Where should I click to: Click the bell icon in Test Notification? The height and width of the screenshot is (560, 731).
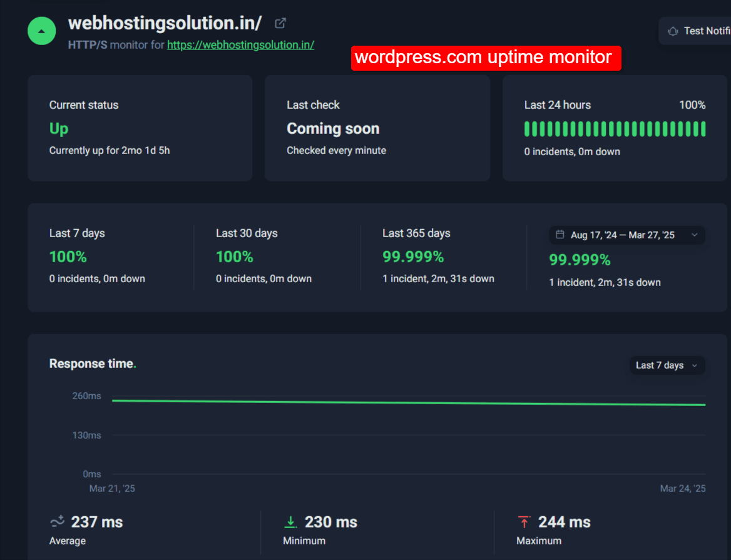673,31
